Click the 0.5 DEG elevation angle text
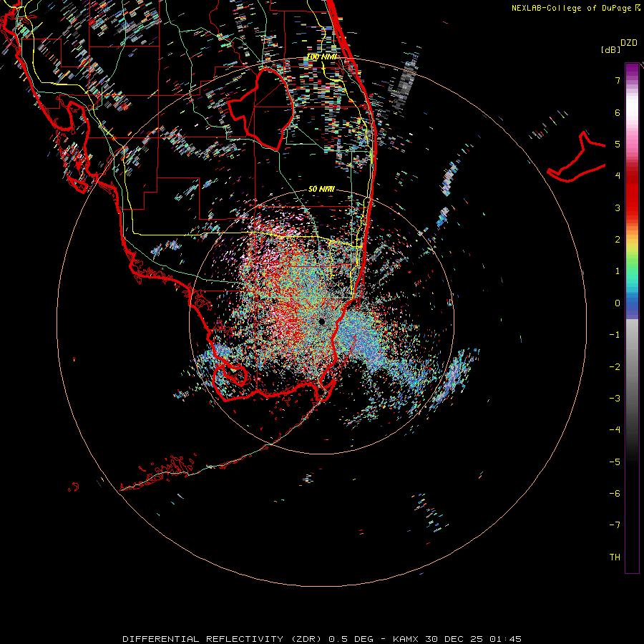Screen dimensions: 644x644 pyautogui.click(x=351, y=639)
